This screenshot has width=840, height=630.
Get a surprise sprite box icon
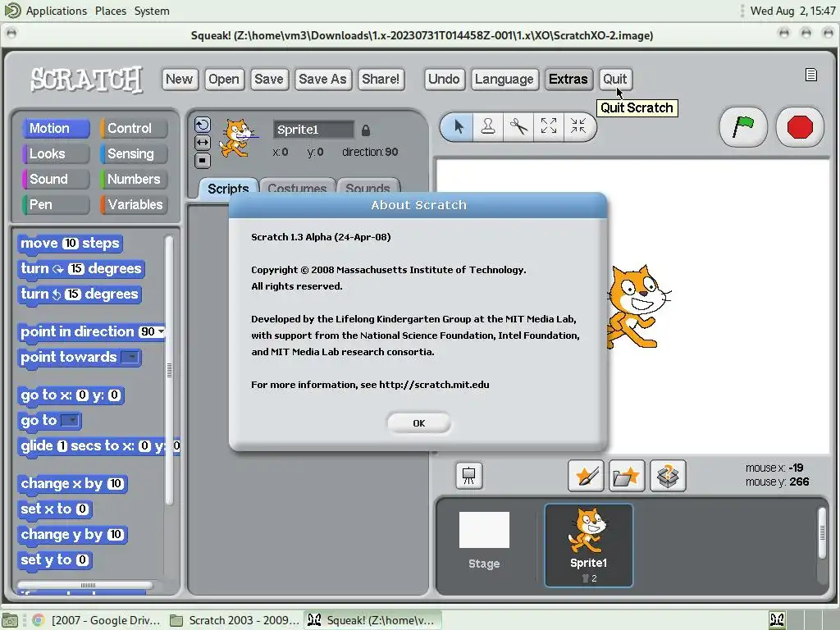click(x=668, y=475)
